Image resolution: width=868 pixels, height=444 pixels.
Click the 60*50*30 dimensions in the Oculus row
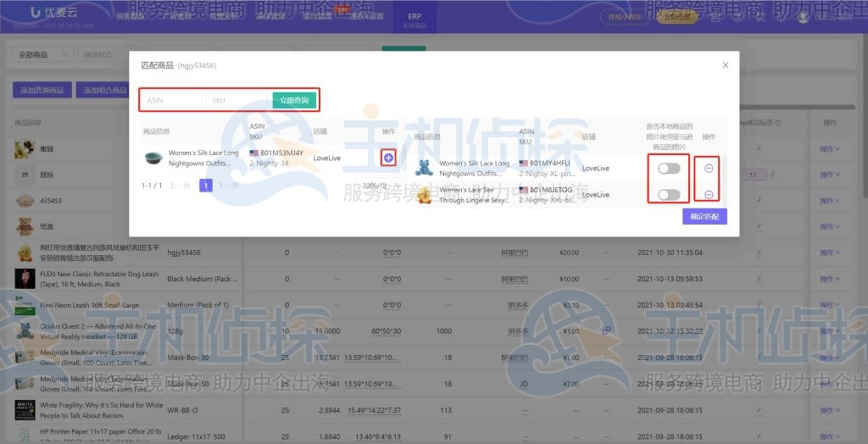[387, 331]
